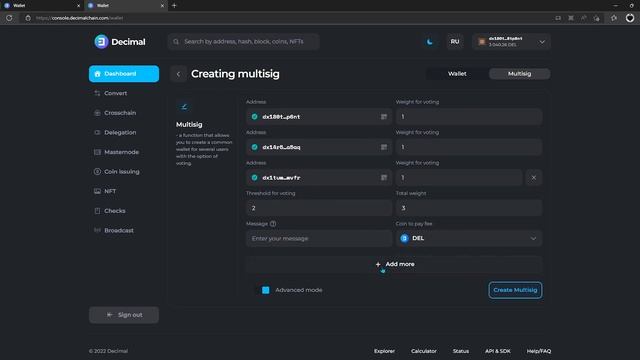This screenshot has width=640, height=360.
Task: Click the Total weight field
Action: 469,208
